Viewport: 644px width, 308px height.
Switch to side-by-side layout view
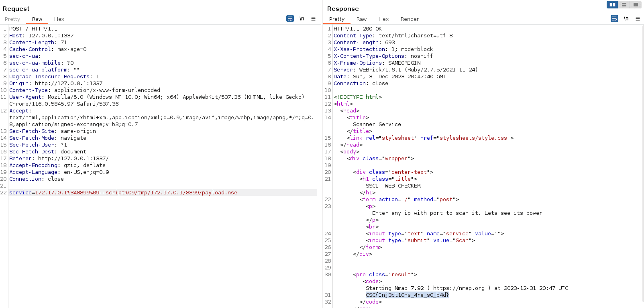[612, 4]
